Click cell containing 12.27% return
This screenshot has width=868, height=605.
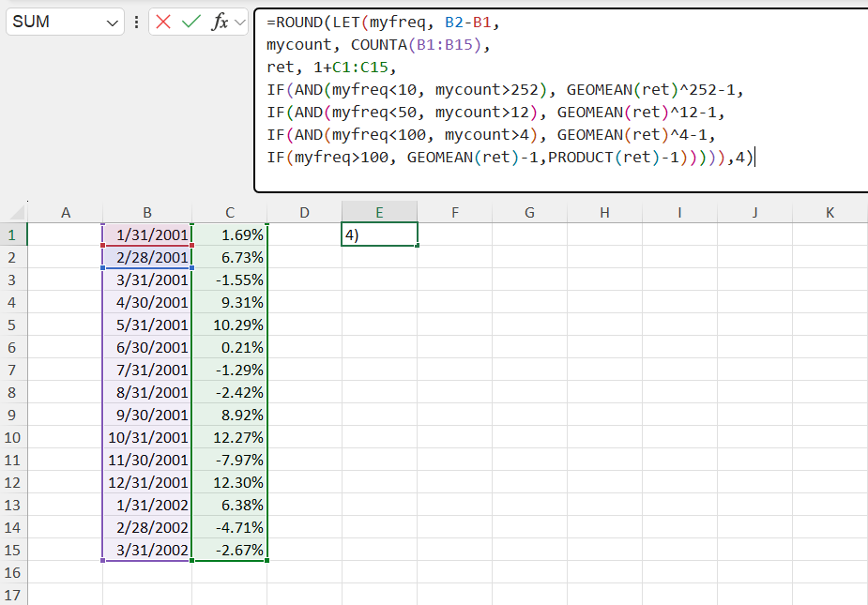229,437
